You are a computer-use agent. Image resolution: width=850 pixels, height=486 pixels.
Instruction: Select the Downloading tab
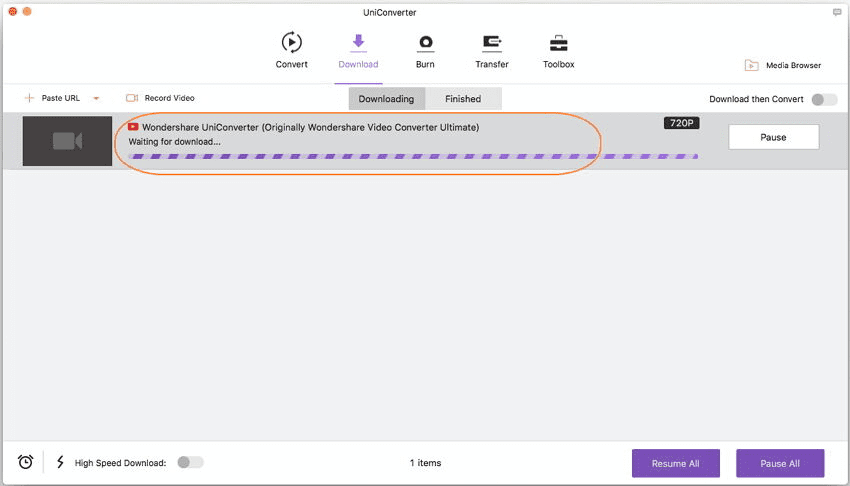[x=386, y=99]
